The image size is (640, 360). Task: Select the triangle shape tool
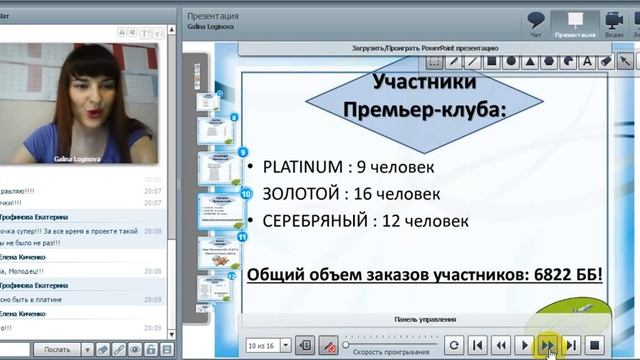coord(530,62)
